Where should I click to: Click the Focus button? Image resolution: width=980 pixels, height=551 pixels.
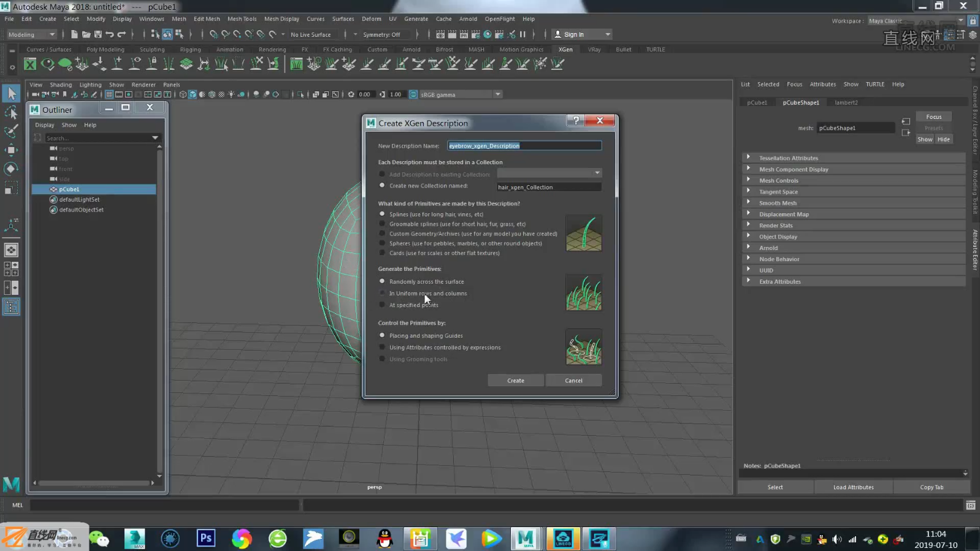tap(933, 116)
